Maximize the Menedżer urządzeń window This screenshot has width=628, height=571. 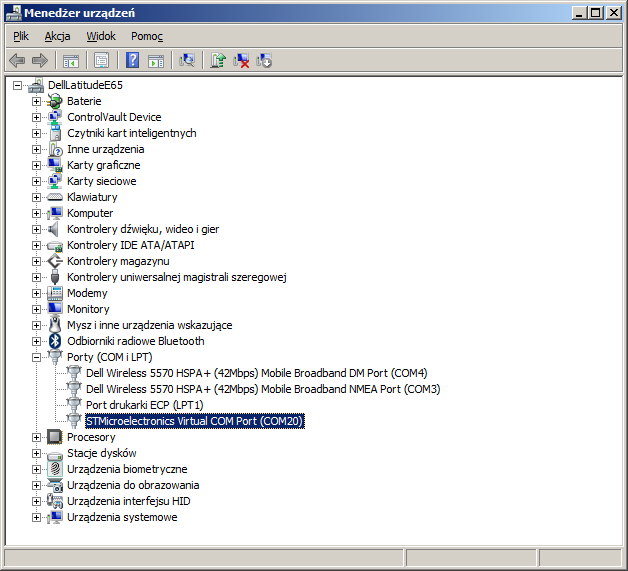click(x=596, y=13)
